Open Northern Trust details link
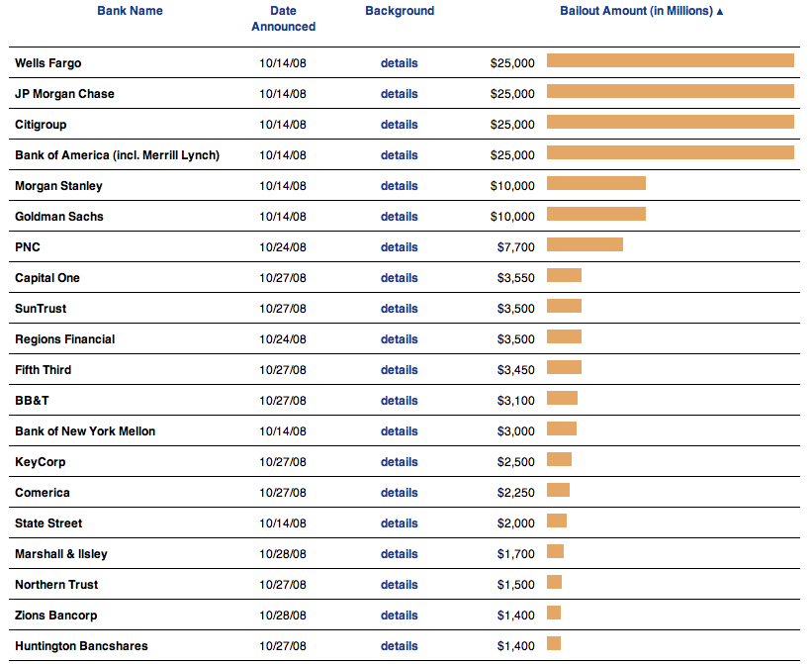This screenshot has height=664, width=812. 400,584
